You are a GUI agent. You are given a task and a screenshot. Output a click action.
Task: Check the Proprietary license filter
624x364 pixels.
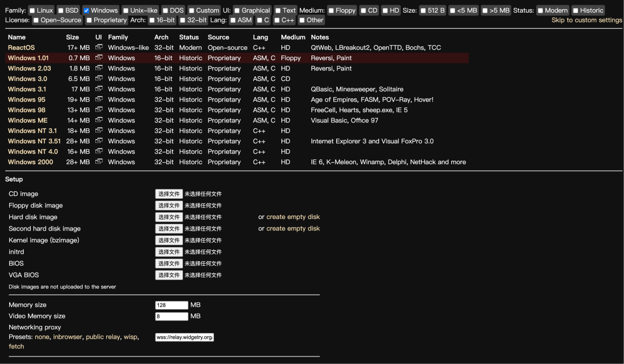click(x=89, y=20)
